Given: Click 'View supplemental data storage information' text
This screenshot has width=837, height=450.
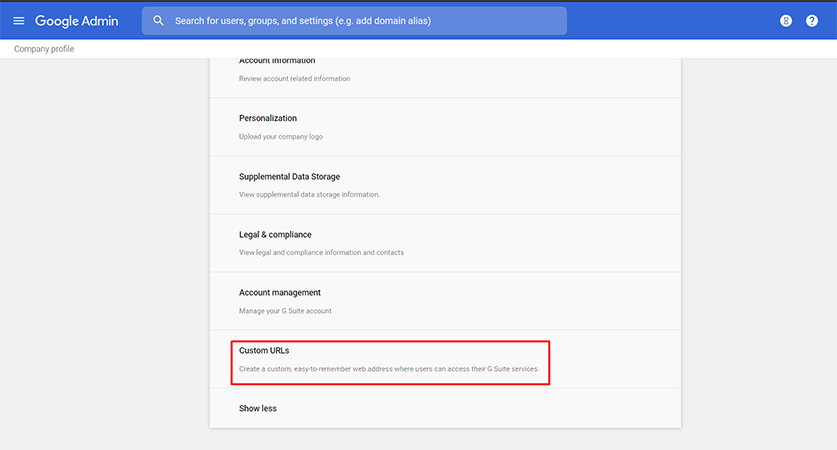Looking at the screenshot, I should [309, 195].
